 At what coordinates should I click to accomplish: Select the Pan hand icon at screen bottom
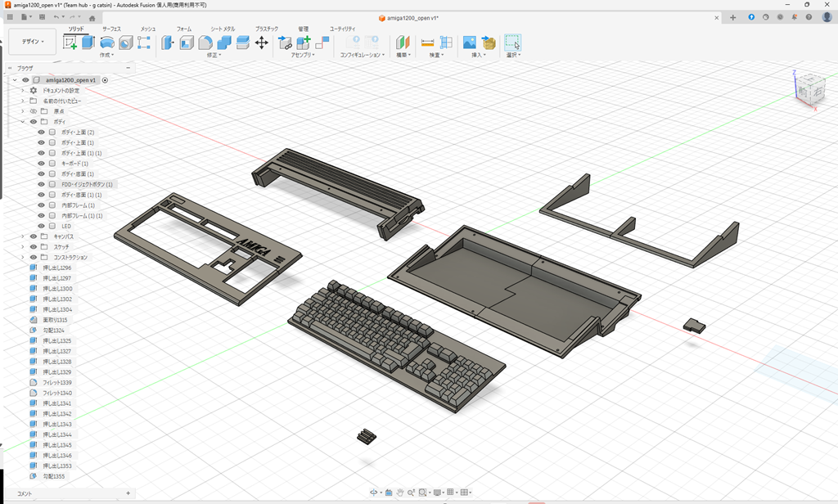400,493
